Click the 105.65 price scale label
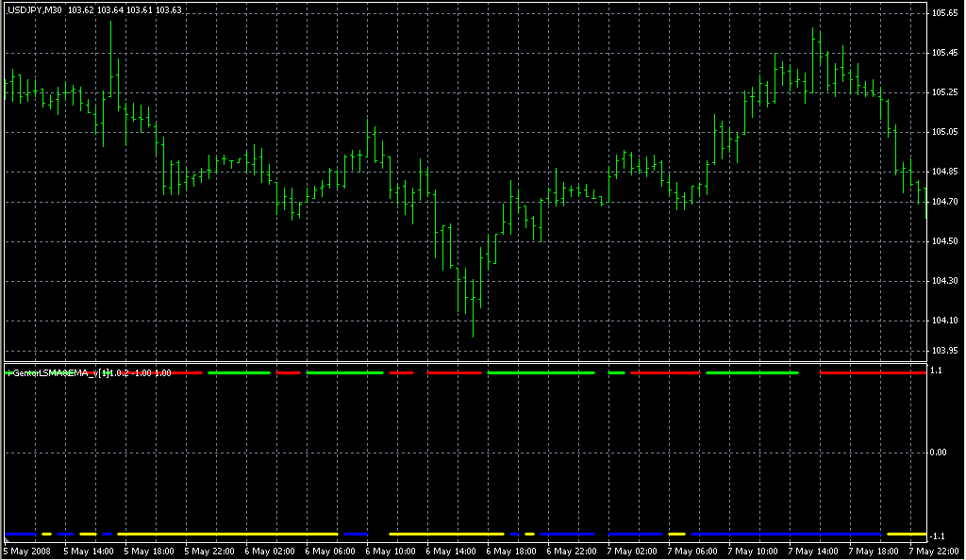Viewport: 966px width, 560px height. coord(943,13)
